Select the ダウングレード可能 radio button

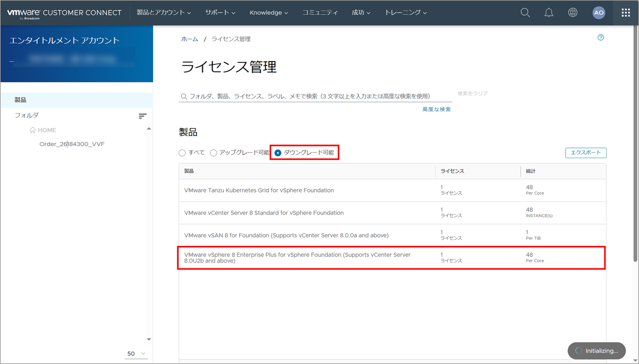(278, 153)
